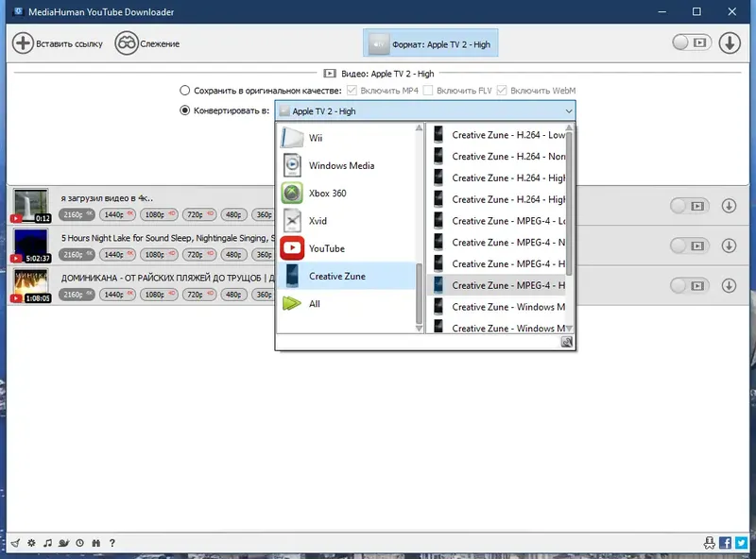Download the first video with arrow icon
Viewport: 756px width, 559px height.
(729, 206)
